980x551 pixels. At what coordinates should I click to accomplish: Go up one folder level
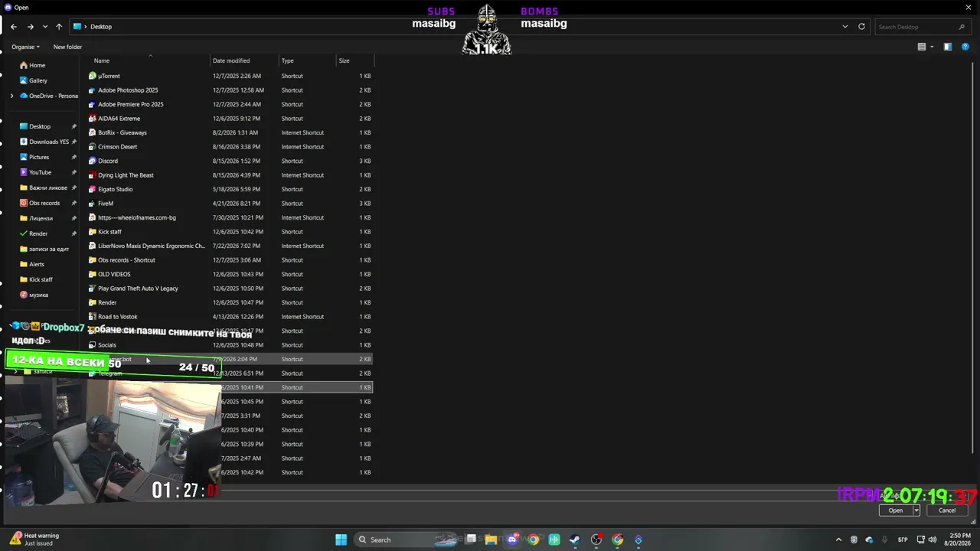(59, 27)
